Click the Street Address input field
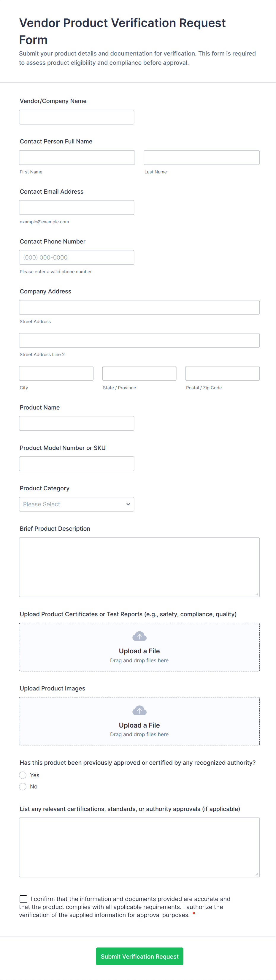 click(x=139, y=307)
